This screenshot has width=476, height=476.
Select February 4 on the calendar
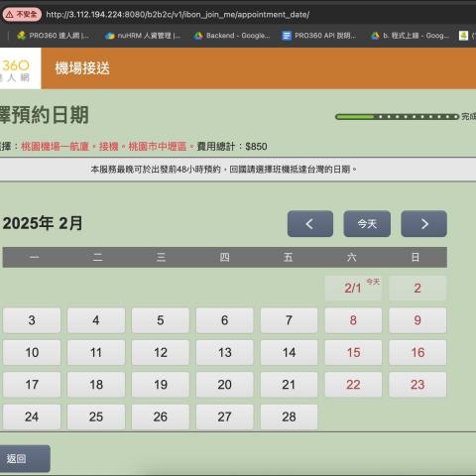(96, 320)
